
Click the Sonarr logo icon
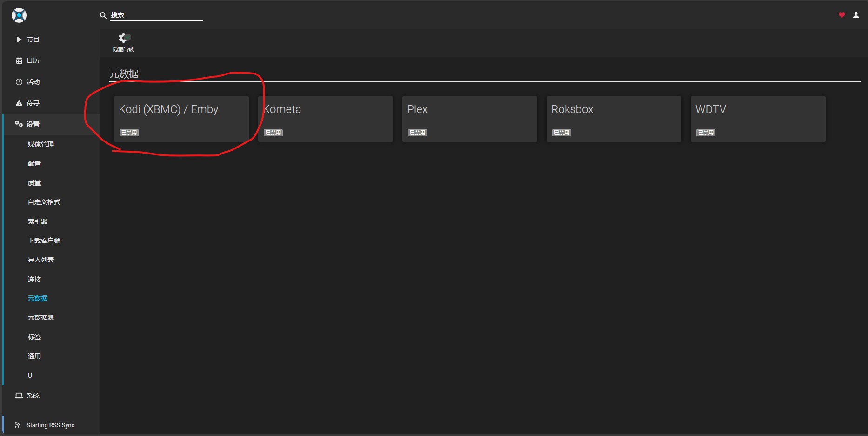[x=19, y=15]
